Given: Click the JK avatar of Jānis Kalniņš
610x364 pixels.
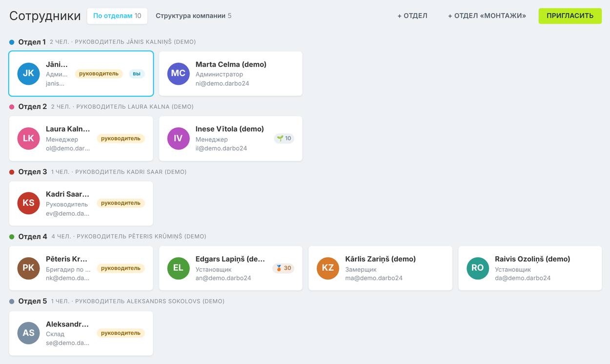Looking at the screenshot, I should coord(28,74).
